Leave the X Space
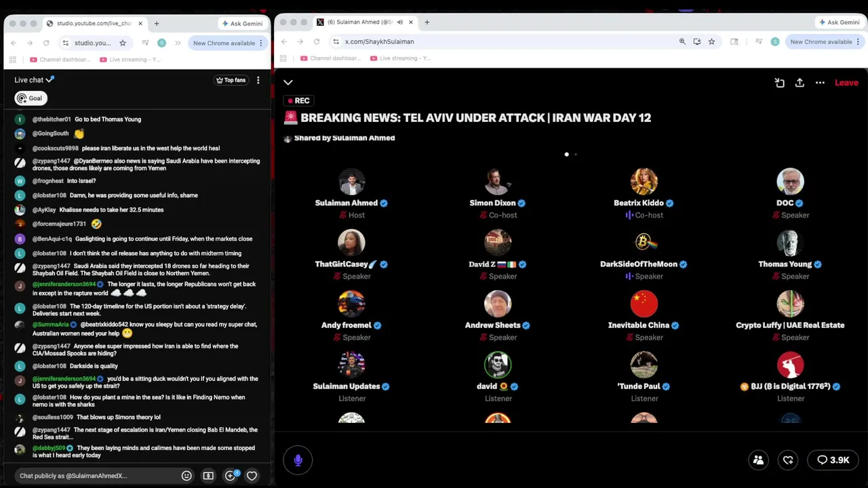868x488 pixels. click(846, 83)
